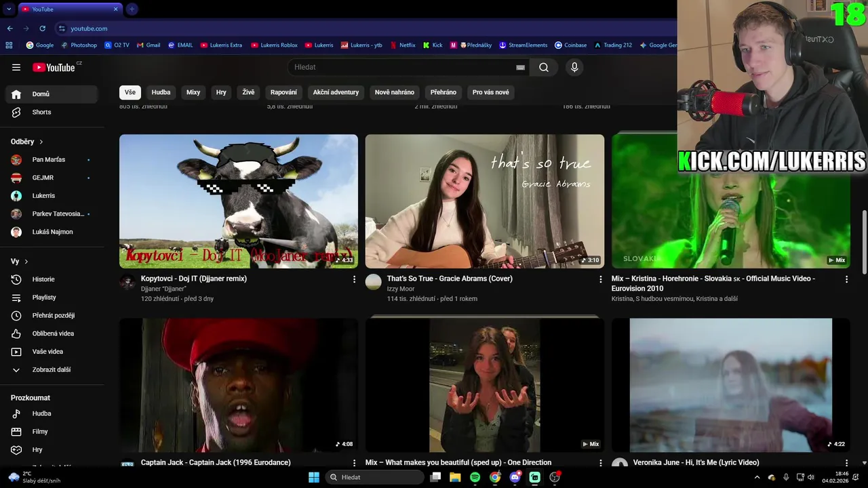This screenshot has height=488, width=868.
Task: Open Lukerris subscription channel
Action: click(x=52, y=196)
